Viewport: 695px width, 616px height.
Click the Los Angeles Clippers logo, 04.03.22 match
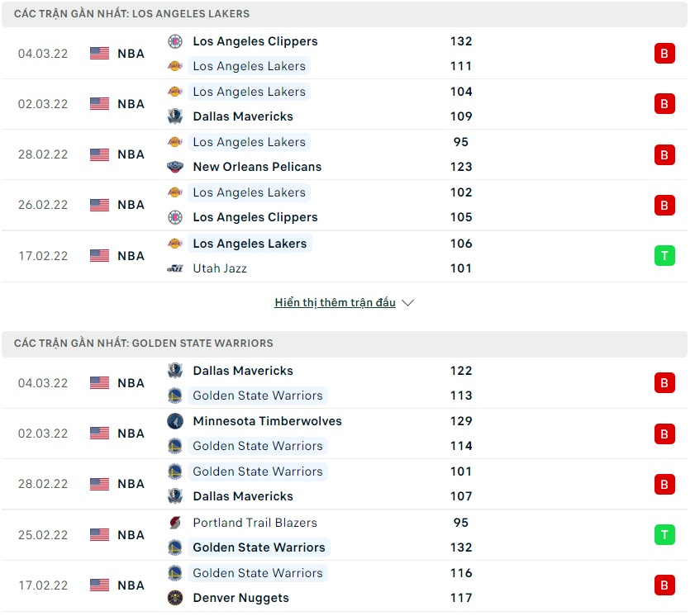174,41
